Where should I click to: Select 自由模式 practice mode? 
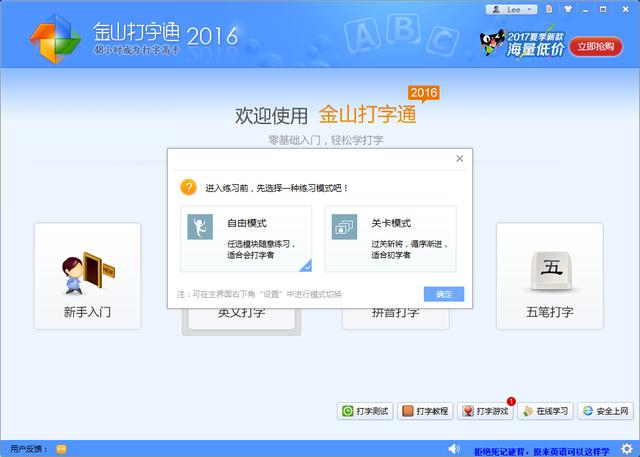tap(246, 239)
